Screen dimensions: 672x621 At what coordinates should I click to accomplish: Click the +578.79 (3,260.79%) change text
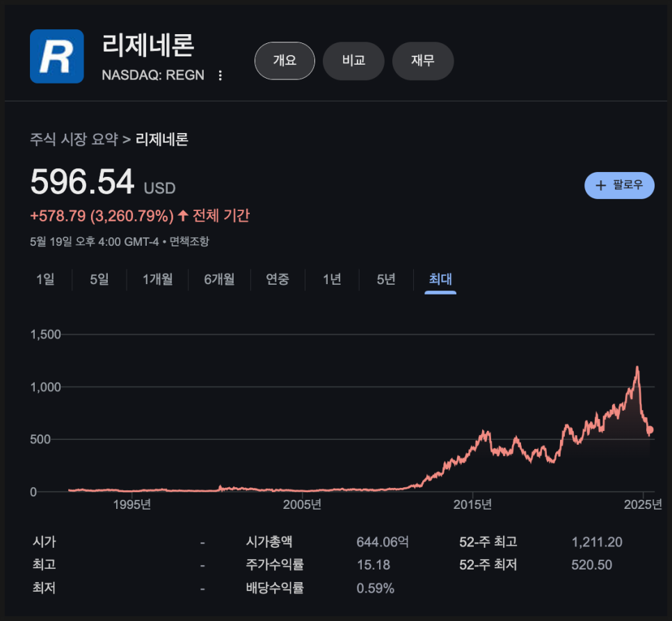(102, 216)
